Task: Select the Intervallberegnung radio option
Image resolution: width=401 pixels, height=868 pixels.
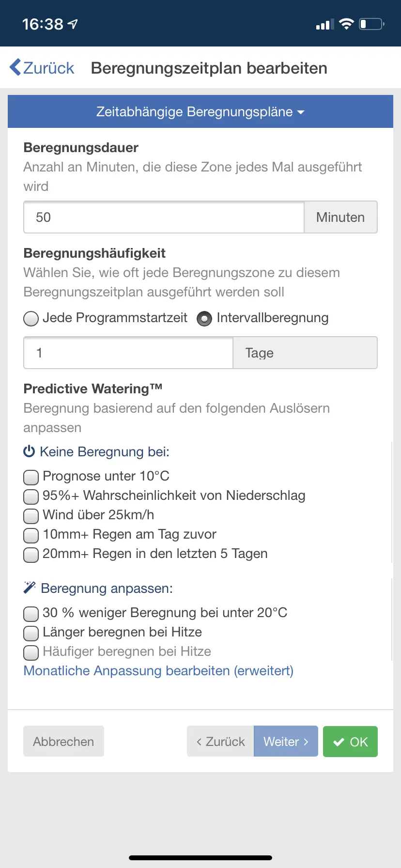Action: (x=204, y=318)
